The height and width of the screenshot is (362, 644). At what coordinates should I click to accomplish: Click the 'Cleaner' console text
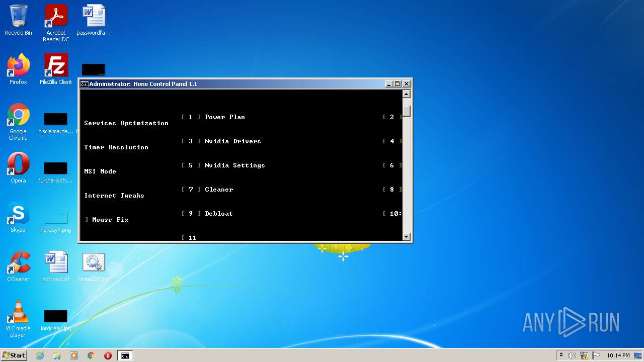pos(219,190)
